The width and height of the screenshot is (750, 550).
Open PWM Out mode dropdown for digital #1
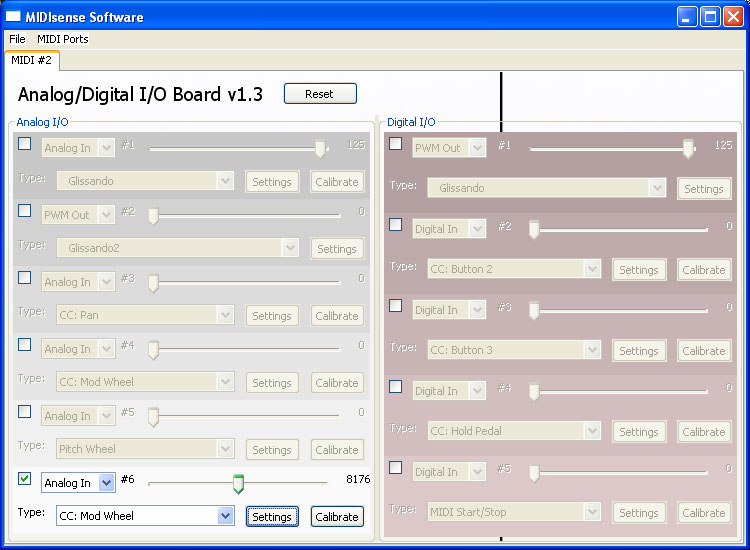click(449, 148)
